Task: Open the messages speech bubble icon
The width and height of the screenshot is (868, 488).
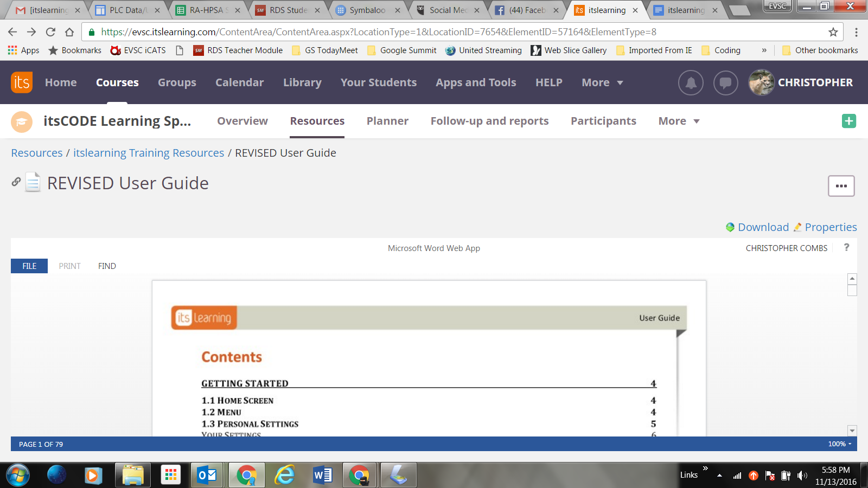Action: point(725,83)
